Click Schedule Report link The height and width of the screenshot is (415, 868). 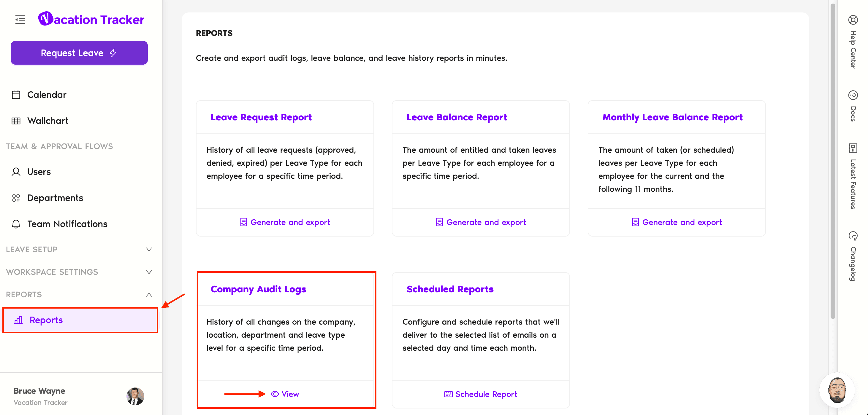(x=481, y=394)
